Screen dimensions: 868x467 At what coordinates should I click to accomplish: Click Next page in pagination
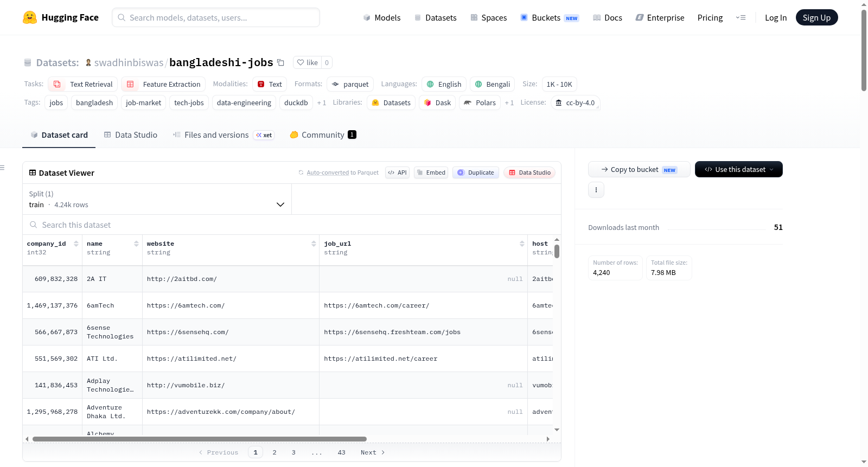coord(373,452)
